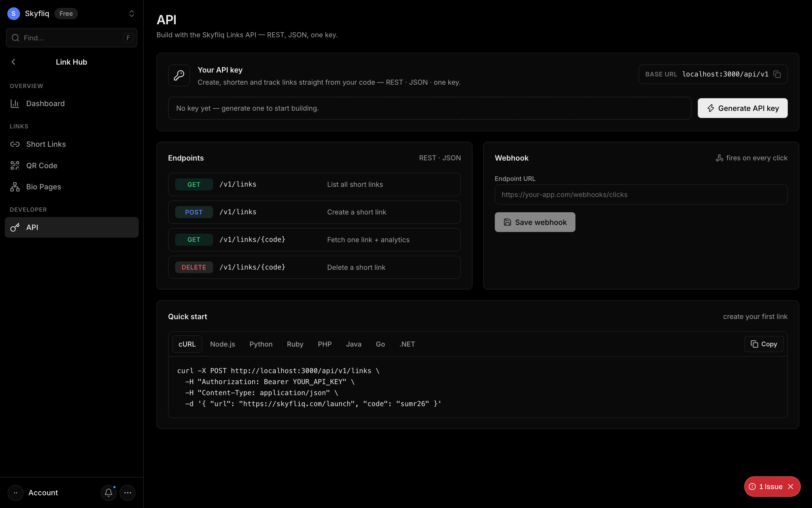This screenshot has width=812, height=508.
Task: Switch to the Go tab
Action: [380, 344]
